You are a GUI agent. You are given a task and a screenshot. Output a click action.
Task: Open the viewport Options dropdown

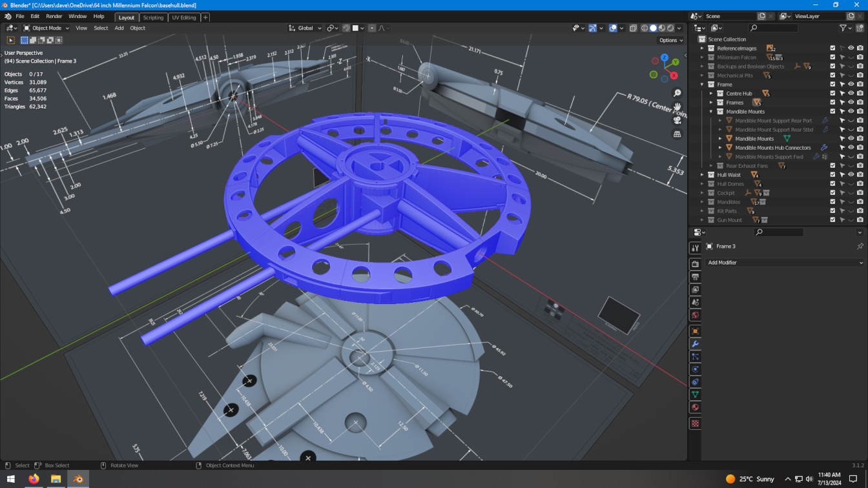671,40
